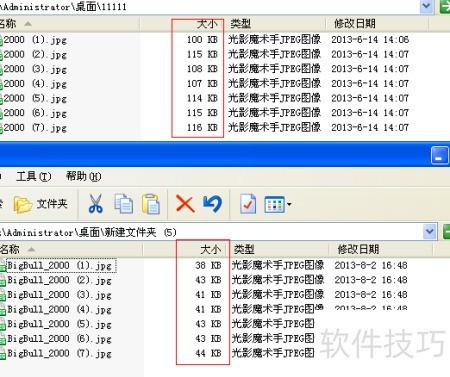Screen dimensions: 450x377
Task: Click the Properties checkmark document icon
Action: (248, 204)
